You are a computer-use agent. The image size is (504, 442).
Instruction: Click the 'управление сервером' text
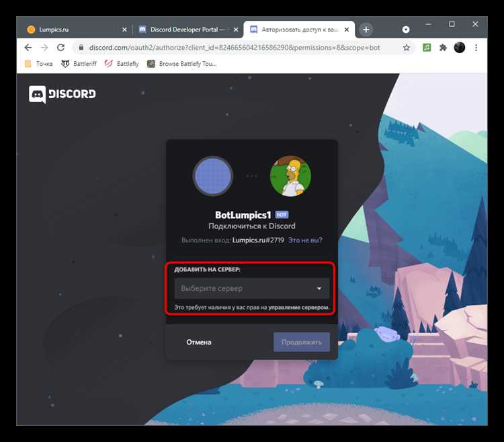[x=298, y=308]
